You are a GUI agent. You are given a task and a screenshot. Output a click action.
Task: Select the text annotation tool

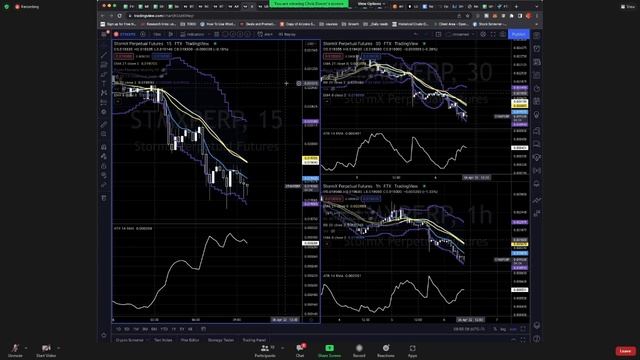tap(104, 84)
